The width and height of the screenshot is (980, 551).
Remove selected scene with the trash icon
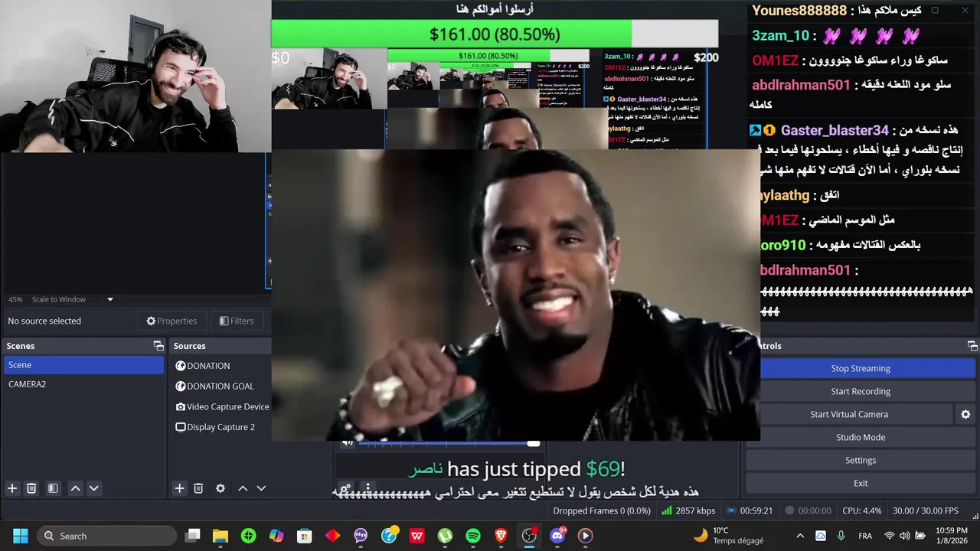tap(31, 488)
